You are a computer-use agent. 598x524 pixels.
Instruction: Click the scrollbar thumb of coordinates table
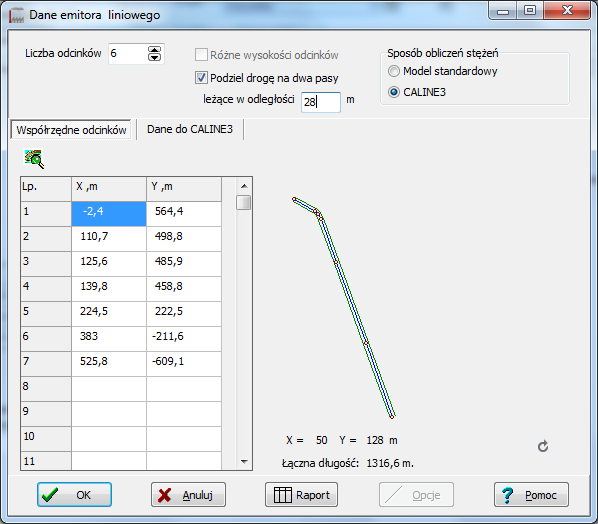point(243,203)
